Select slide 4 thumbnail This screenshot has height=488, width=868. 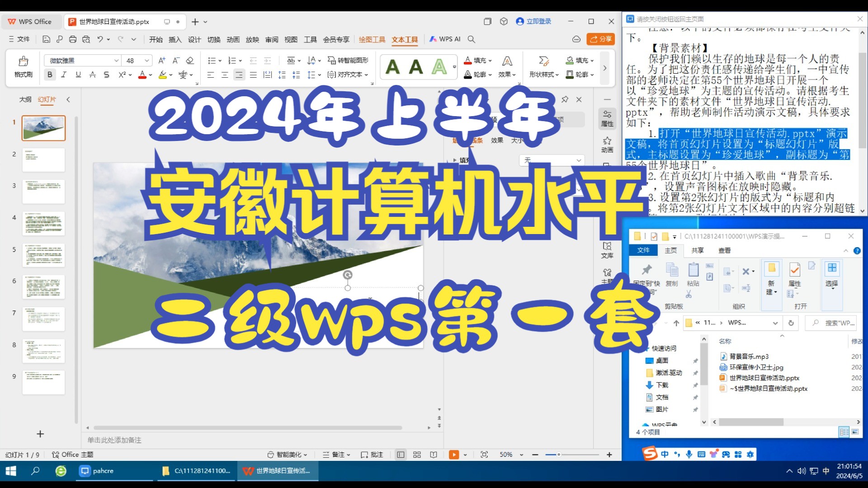click(43, 223)
